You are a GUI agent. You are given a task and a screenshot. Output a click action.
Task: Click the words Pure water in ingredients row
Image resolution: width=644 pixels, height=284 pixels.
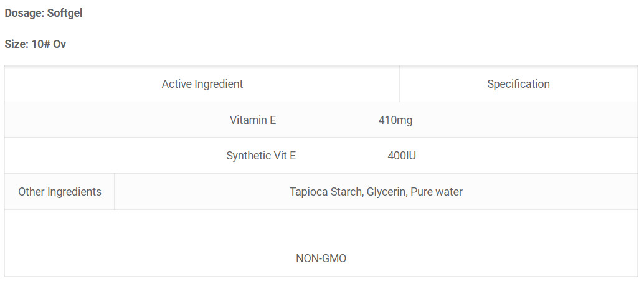pos(437,192)
